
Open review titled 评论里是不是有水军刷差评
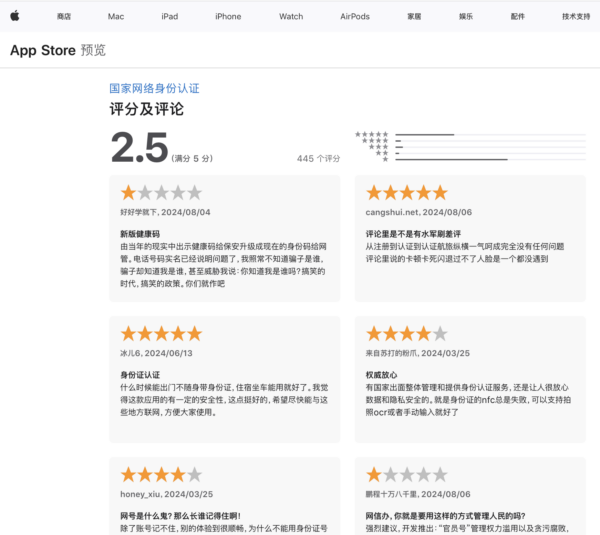(413, 234)
